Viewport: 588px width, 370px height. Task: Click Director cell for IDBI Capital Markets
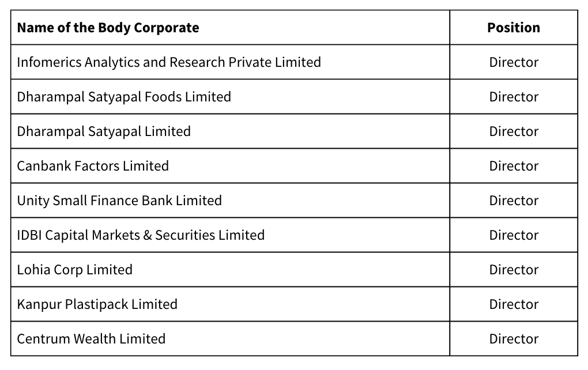(x=514, y=235)
